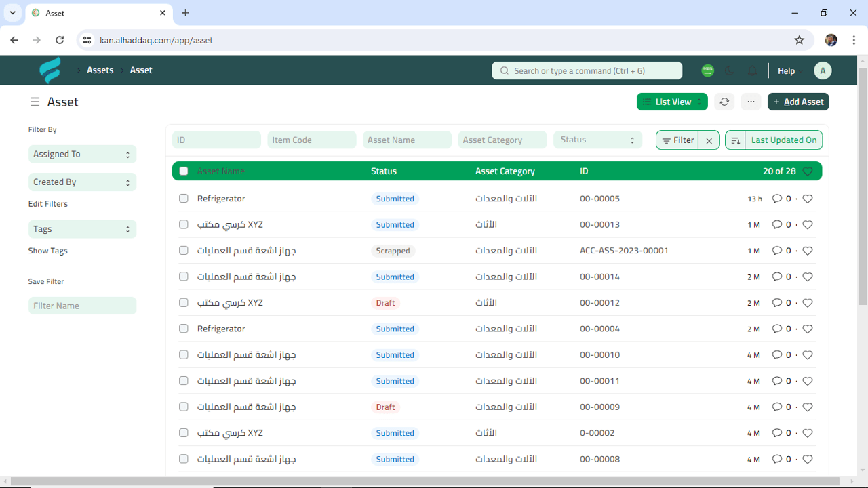The height and width of the screenshot is (488, 868).
Task: Select checkbox for ACC-ASS-2023-00001 row
Action: coord(184,251)
